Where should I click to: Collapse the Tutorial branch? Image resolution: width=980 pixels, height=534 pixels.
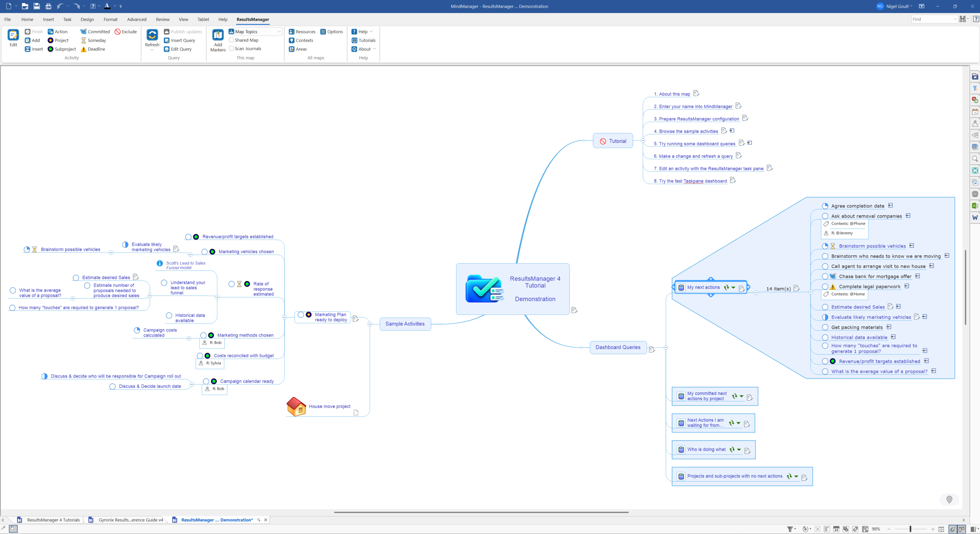tap(643, 141)
